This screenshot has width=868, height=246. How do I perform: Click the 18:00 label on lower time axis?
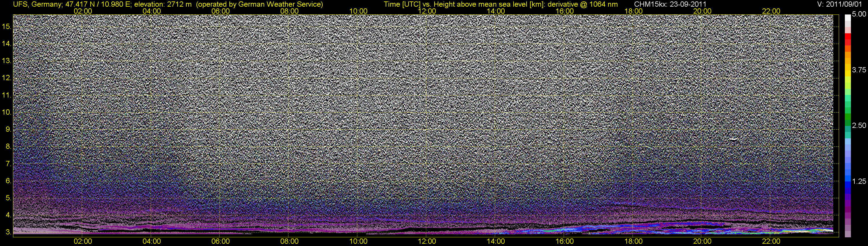click(633, 241)
